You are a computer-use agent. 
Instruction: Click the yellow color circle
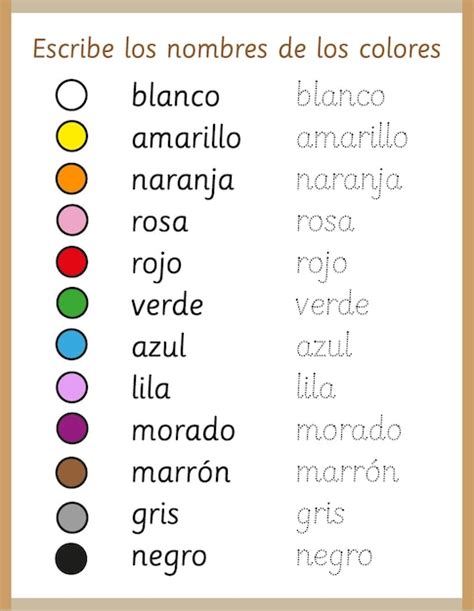click(x=71, y=136)
